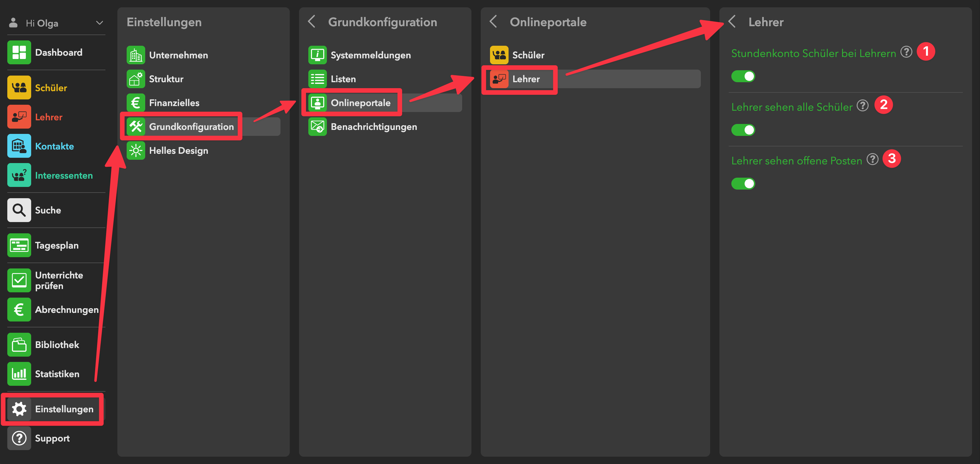Click the Einstellungen gear icon
Image resolution: width=980 pixels, height=464 pixels.
tap(19, 409)
